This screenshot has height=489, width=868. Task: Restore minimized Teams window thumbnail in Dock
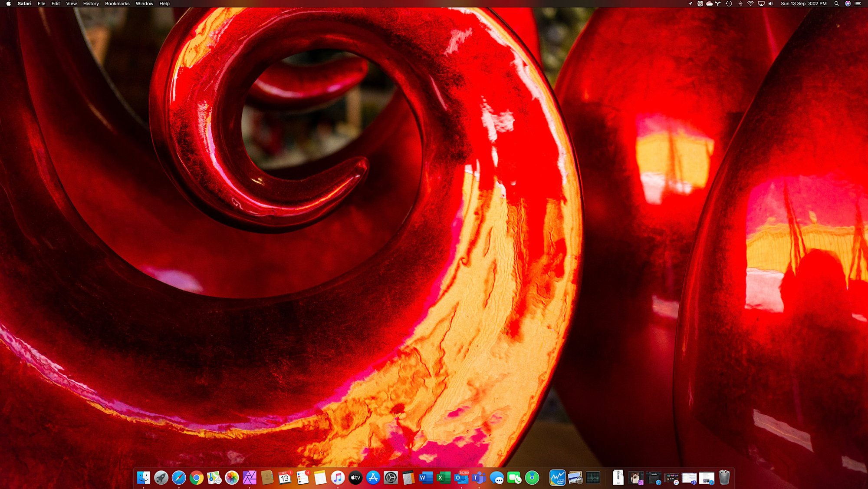689,478
